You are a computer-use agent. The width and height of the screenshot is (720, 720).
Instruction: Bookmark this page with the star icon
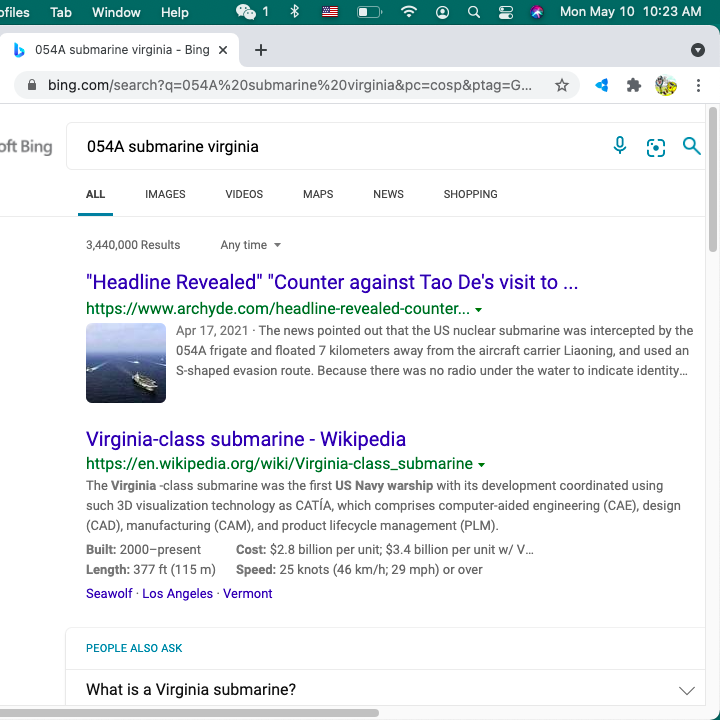pos(562,86)
